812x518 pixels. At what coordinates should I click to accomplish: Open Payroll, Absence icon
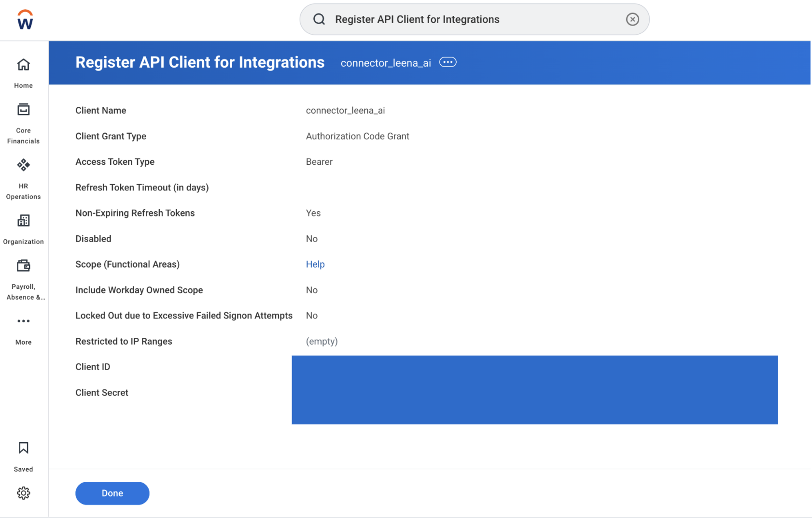[23, 266]
